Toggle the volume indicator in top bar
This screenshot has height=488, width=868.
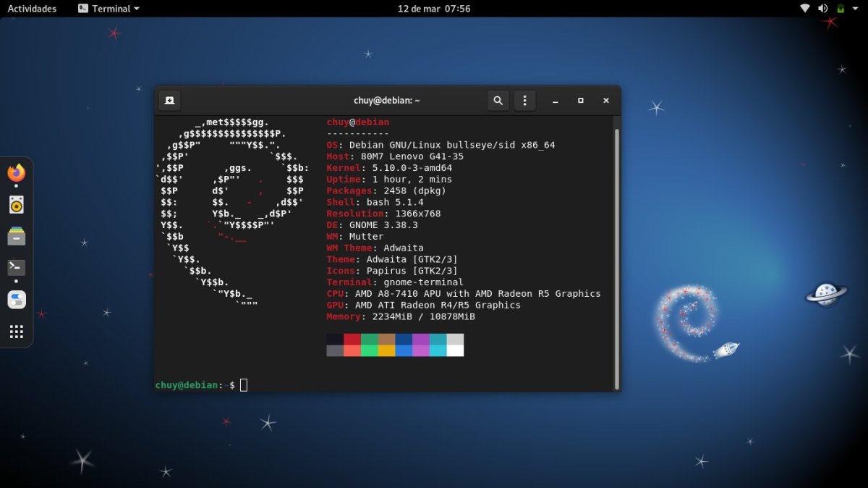click(823, 8)
